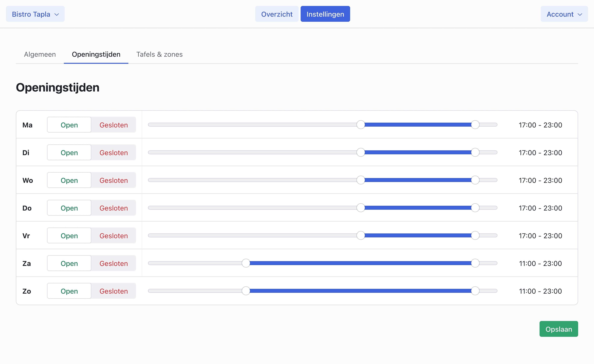Set Monday (Ma) to Gesloten
Viewport: 594px width, 364px height.
click(x=114, y=125)
